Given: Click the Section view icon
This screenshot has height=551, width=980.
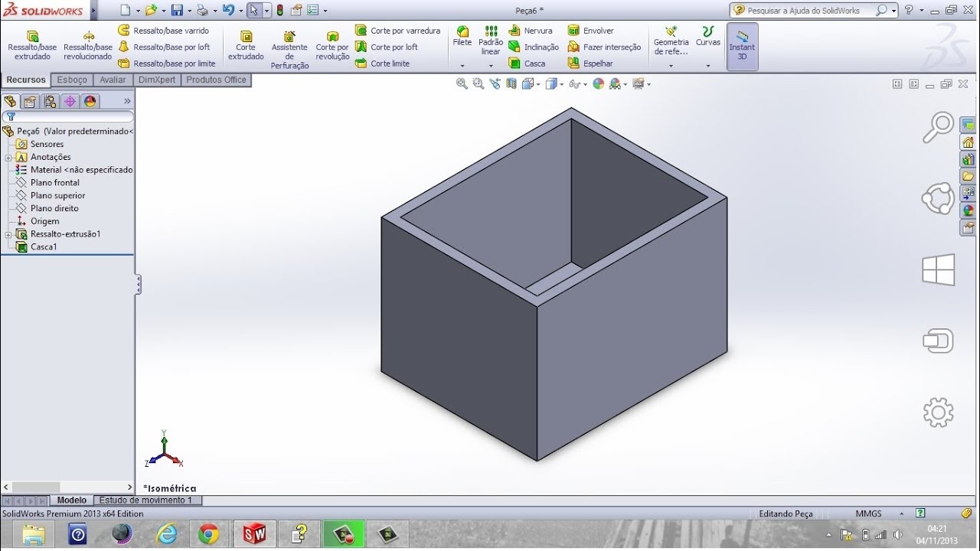Looking at the screenshot, I should click(x=511, y=83).
